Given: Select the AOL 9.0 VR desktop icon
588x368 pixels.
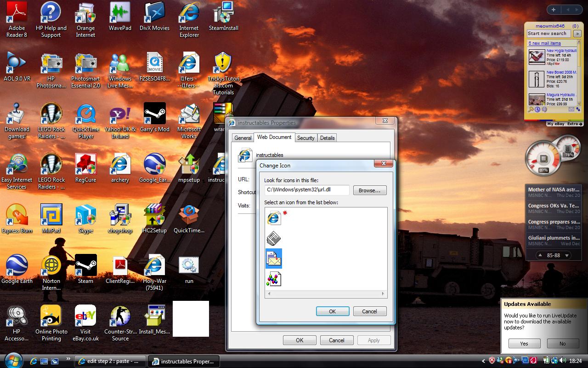Looking at the screenshot, I should click(17, 67).
